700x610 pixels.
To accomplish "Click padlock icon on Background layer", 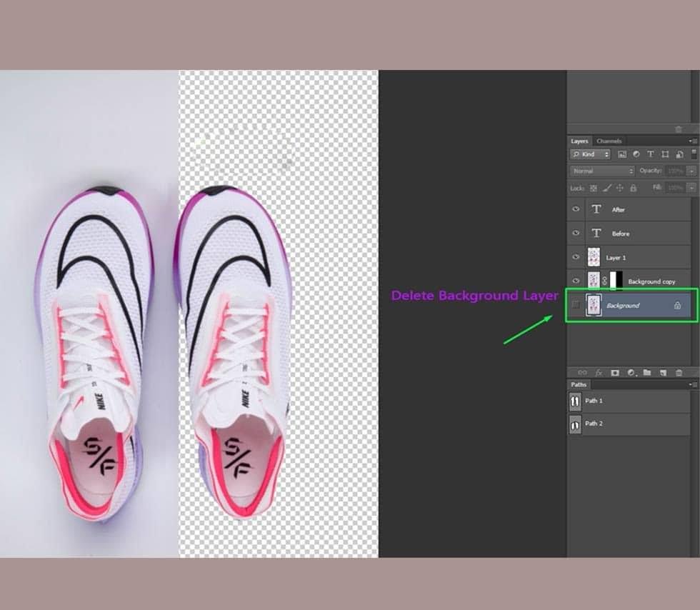I will pos(677,306).
